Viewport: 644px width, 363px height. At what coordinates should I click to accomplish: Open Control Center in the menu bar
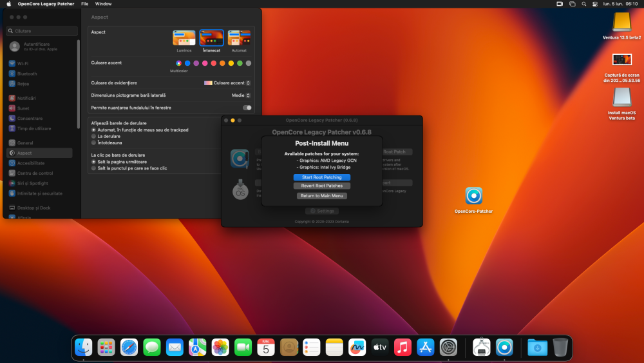[594, 4]
